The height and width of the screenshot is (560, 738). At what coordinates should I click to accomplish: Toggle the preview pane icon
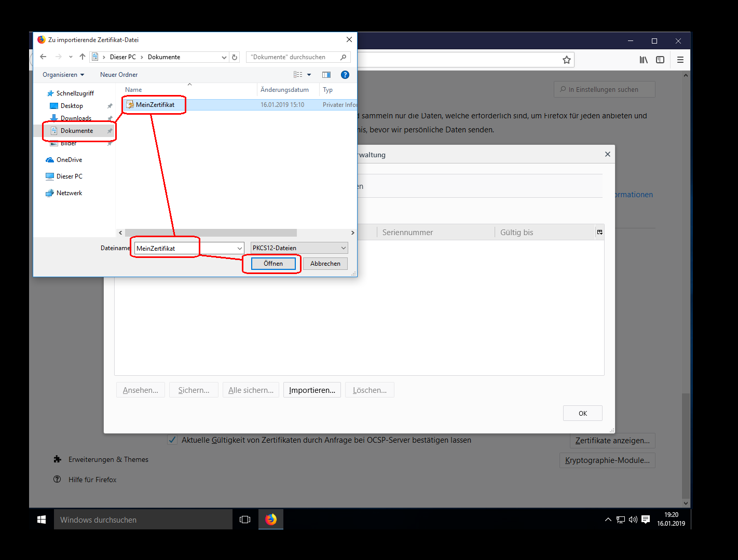pos(326,75)
